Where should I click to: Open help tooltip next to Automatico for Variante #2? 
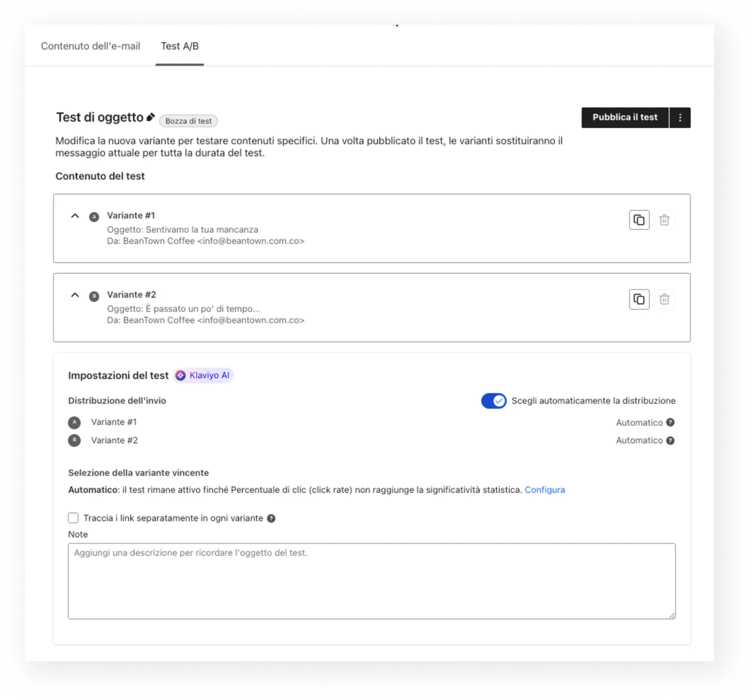point(670,441)
